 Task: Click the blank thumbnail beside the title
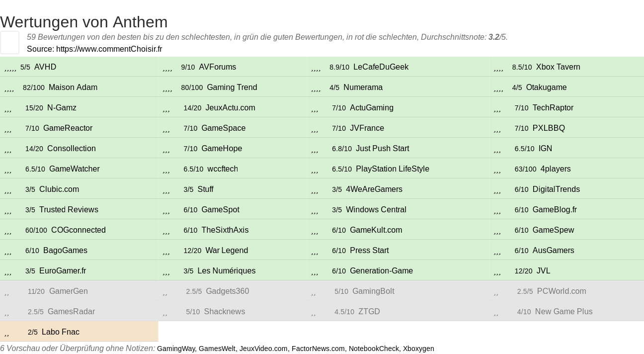9,42
